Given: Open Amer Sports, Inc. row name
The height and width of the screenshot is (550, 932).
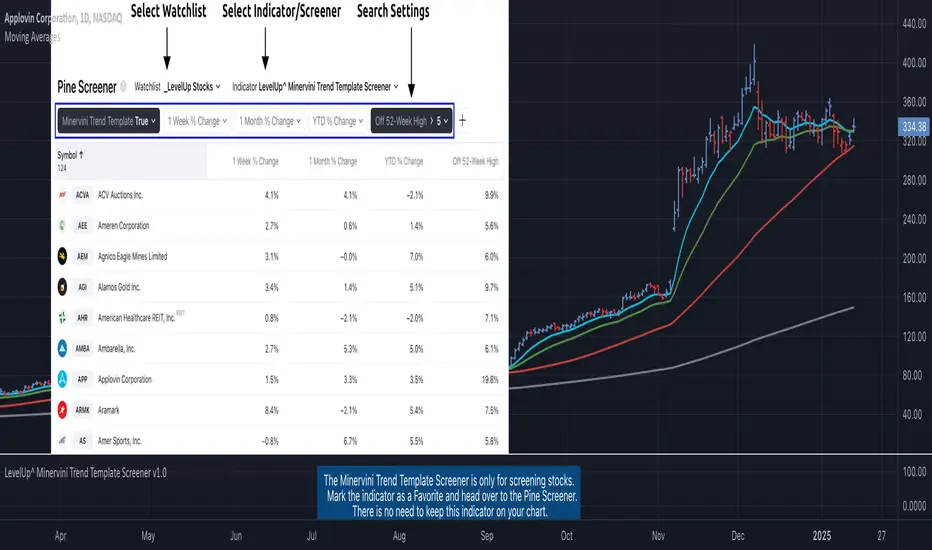Looking at the screenshot, I should pyautogui.click(x=120, y=441).
